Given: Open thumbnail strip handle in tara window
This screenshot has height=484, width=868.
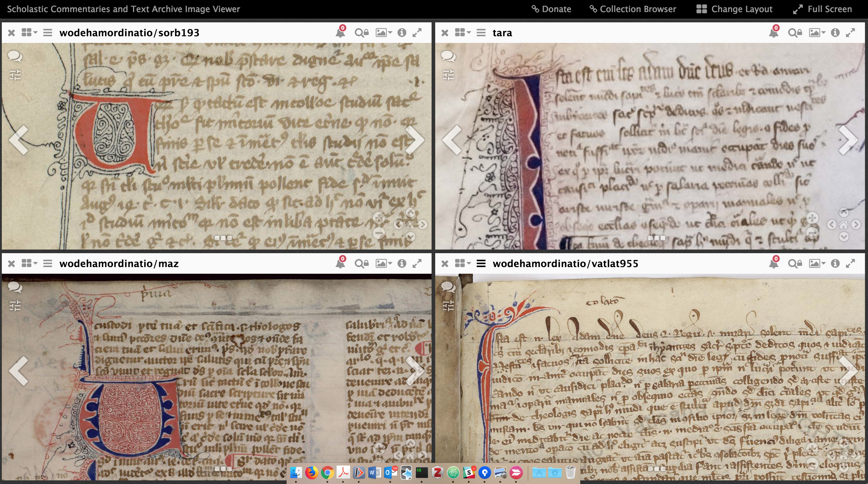Looking at the screenshot, I should click(x=656, y=238).
